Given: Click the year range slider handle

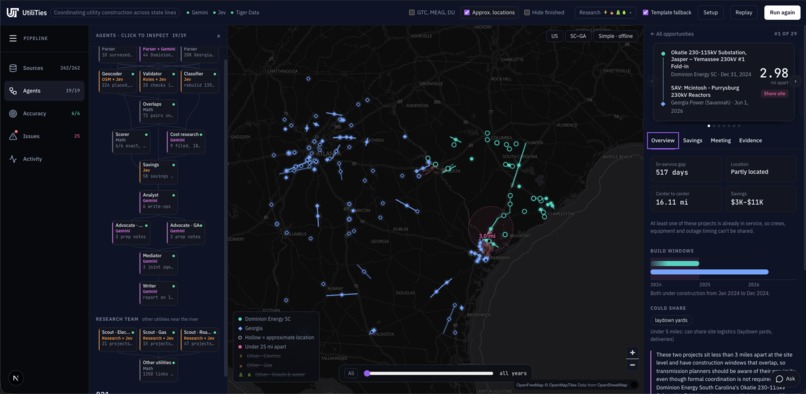Looking at the screenshot, I should point(367,373).
